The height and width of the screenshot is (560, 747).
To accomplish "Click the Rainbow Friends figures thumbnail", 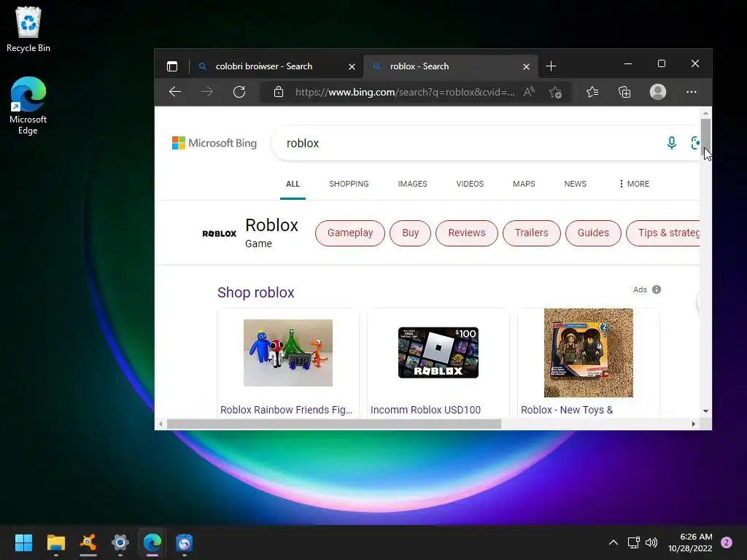I will 287,353.
